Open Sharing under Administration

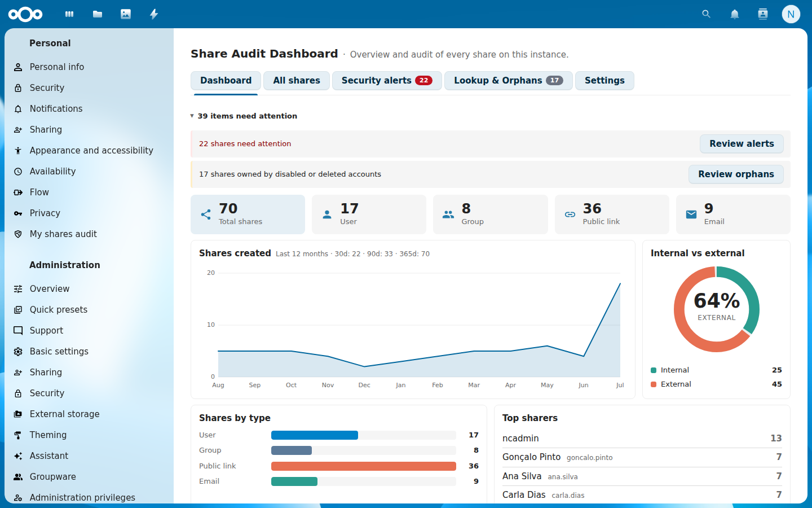tap(89, 373)
